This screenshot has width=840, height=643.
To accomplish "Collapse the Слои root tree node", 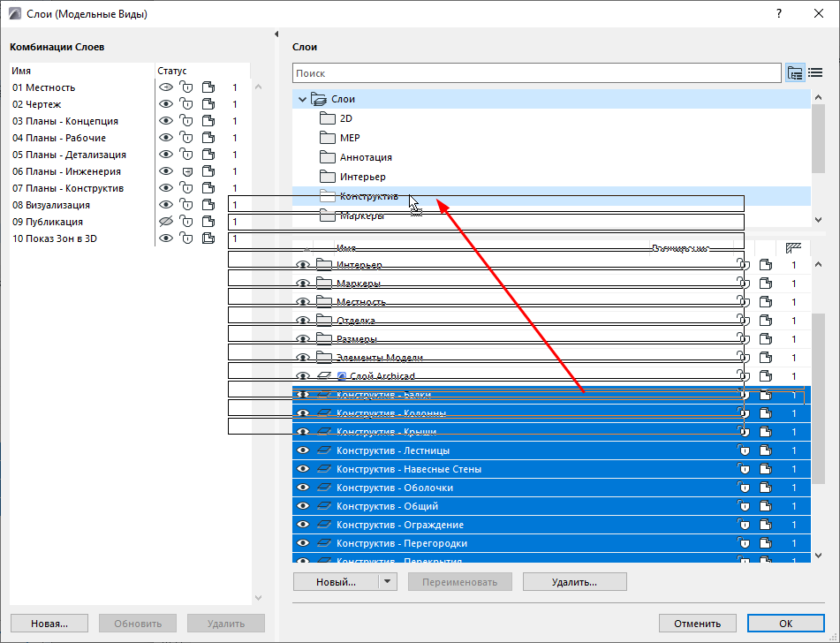I will tap(302, 99).
